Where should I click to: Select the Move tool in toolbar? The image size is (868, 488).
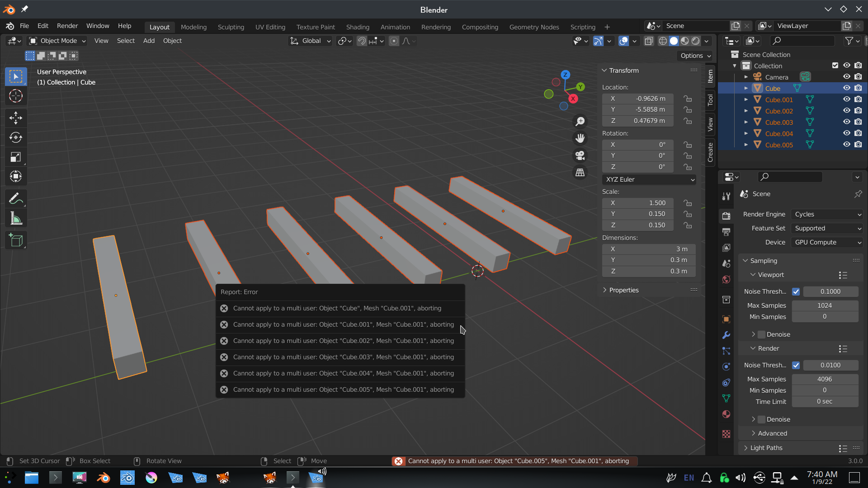point(16,118)
